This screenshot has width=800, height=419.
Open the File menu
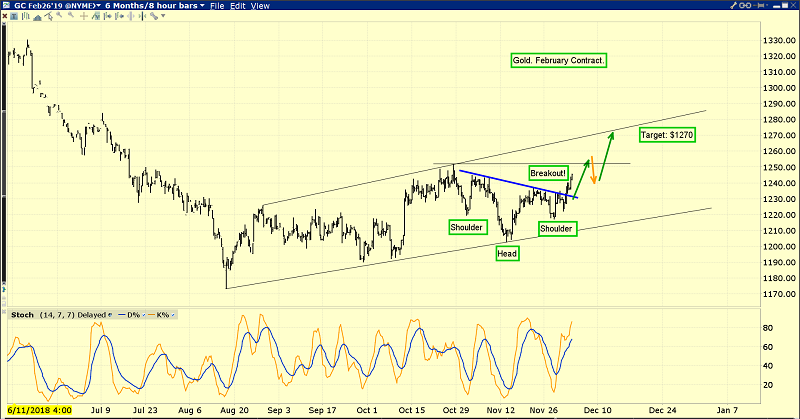217,6
